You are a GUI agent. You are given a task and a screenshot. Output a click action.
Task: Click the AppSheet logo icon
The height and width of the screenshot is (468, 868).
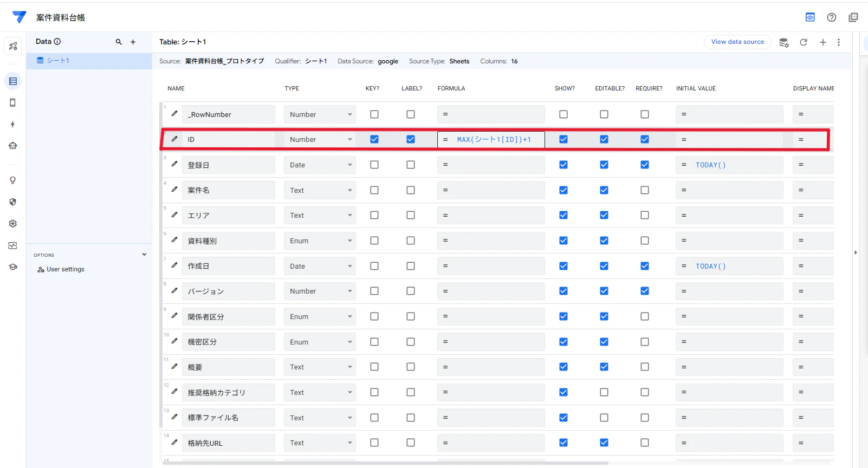pyautogui.click(x=19, y=17)
